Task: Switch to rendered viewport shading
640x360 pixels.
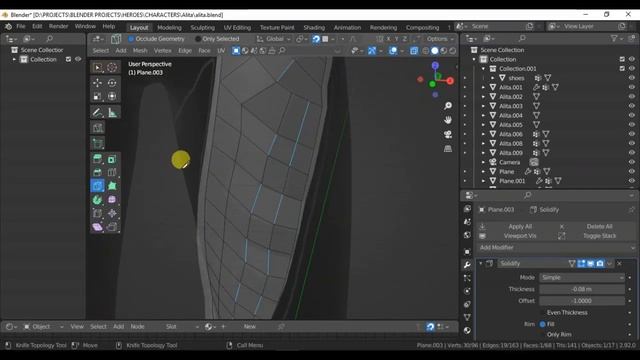Action: (x=453, y=51)
